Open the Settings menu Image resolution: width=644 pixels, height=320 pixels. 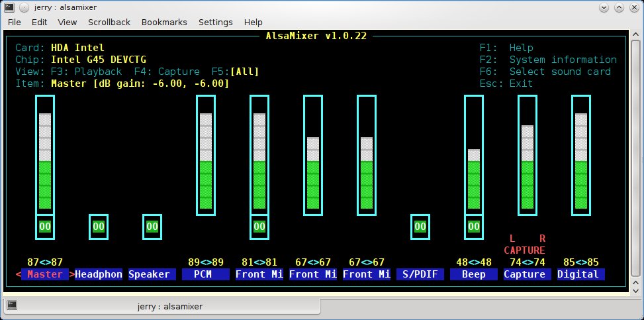coord(215,22)
